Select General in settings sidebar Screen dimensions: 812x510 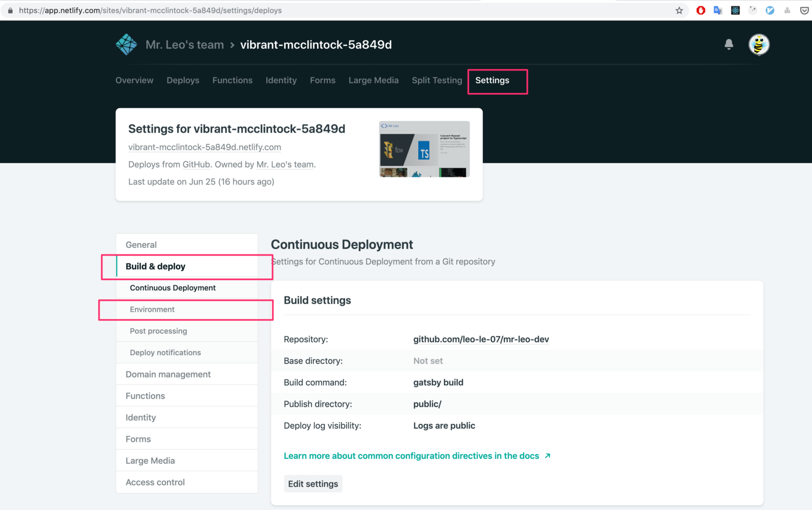point(187,245)
